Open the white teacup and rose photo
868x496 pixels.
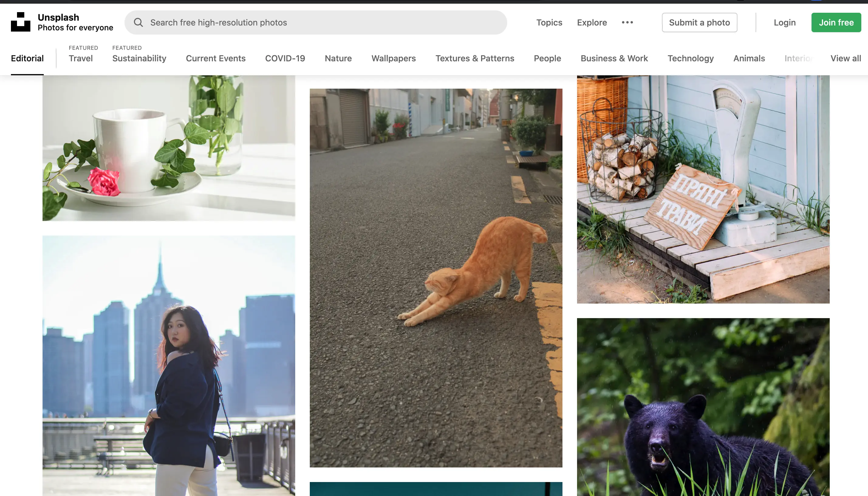pyautogui.click(x=169, y=148)
